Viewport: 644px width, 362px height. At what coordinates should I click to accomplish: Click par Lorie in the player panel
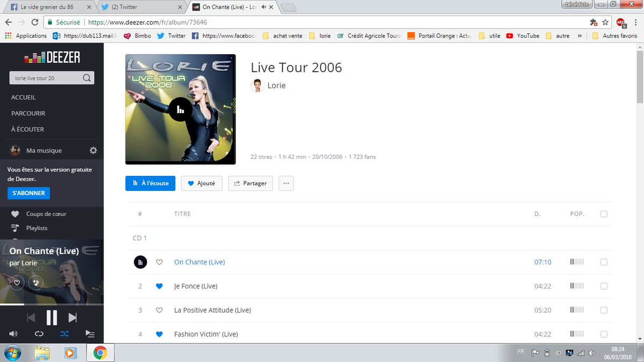(x=23, y=263)
